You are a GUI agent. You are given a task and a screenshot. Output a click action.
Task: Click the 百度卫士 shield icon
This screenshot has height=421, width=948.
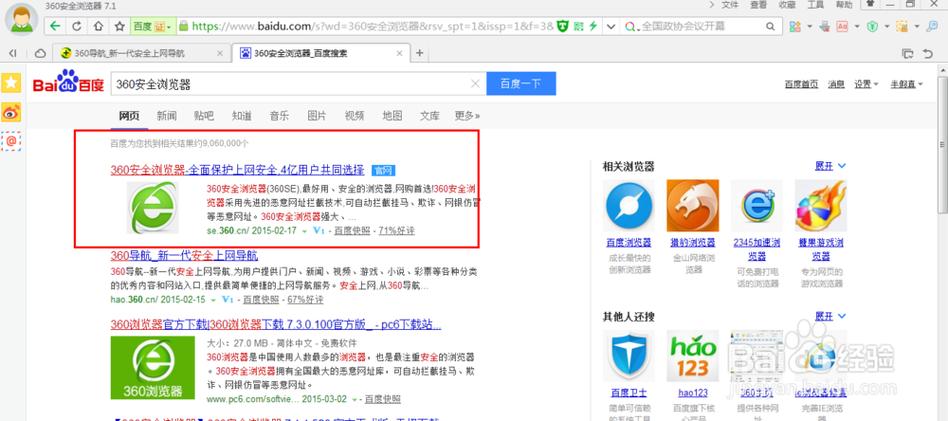coord(629,356)
